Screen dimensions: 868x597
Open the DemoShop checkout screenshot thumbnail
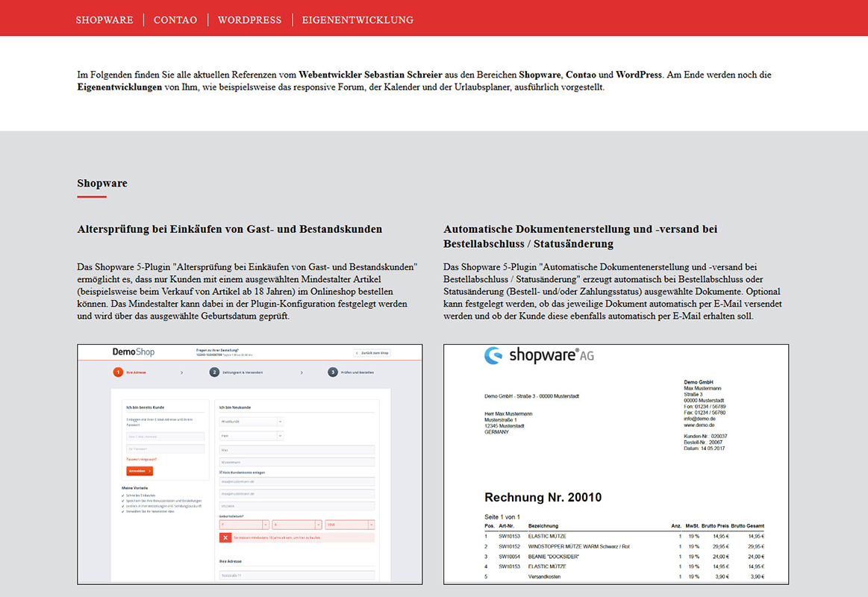coord(250,464)
